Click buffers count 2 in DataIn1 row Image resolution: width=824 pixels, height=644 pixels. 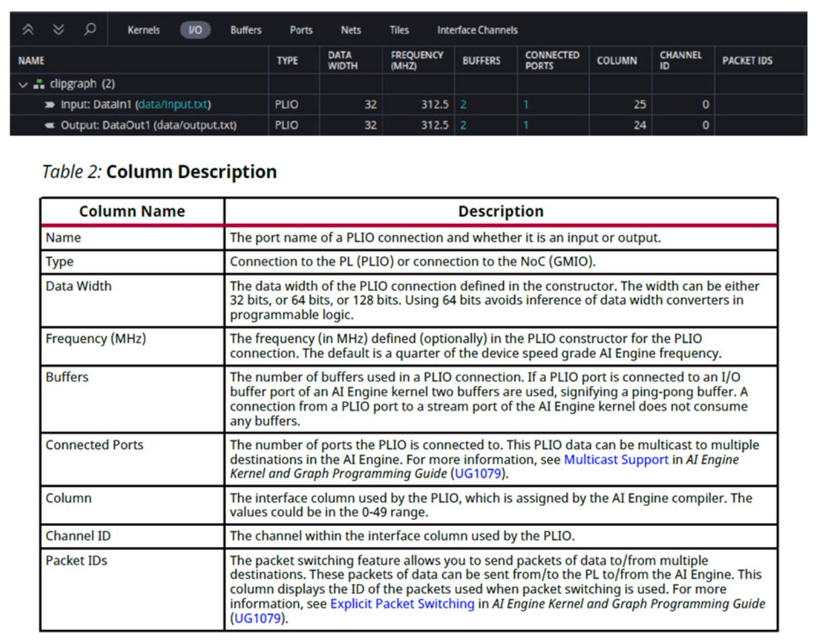[463, 105]
